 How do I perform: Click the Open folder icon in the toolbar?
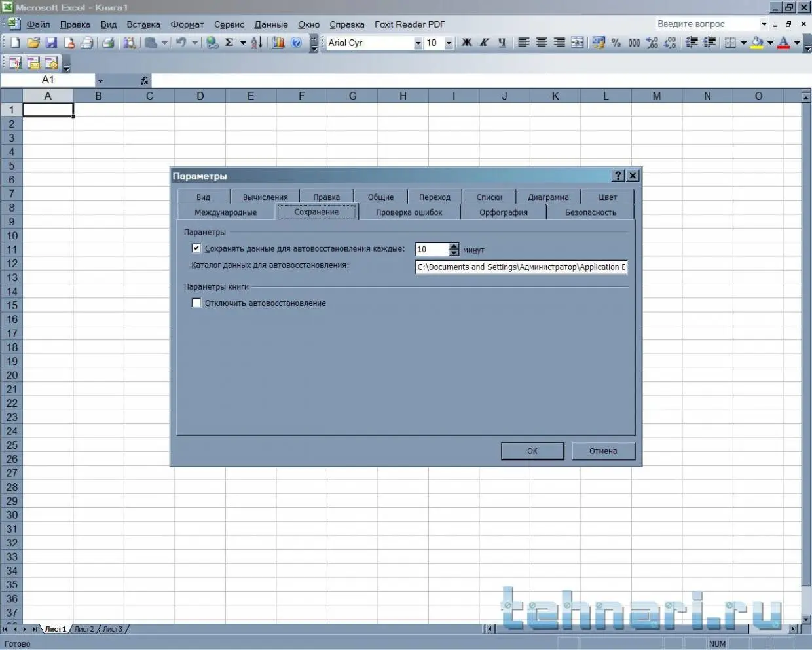point(33,43)
